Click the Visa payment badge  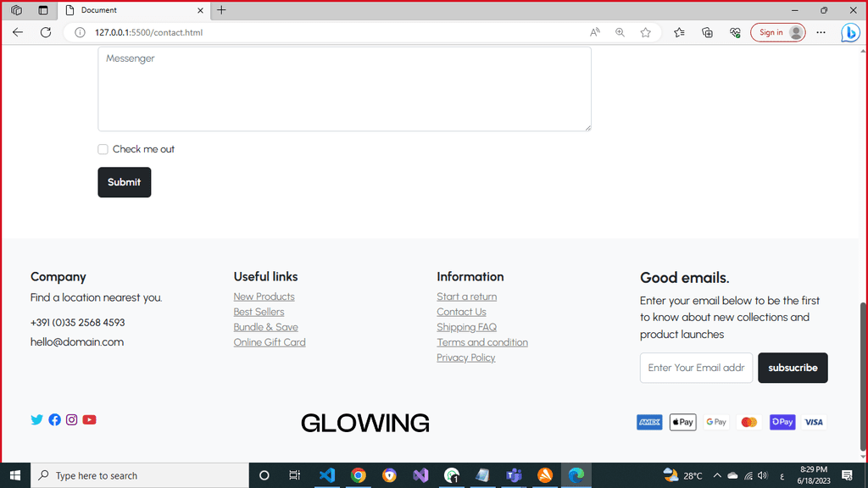[814, 422]
